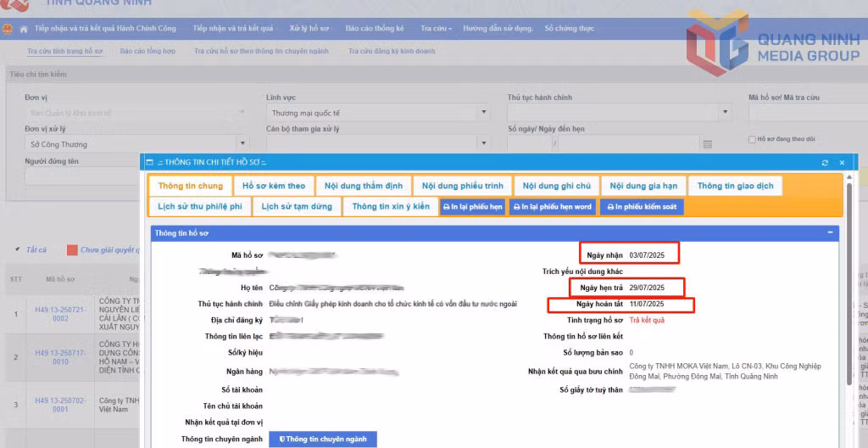868x448 pixels.
Task: Tick the Hồ sơ đang theo dõi checkbox
Action: click(x=752, y=140)
